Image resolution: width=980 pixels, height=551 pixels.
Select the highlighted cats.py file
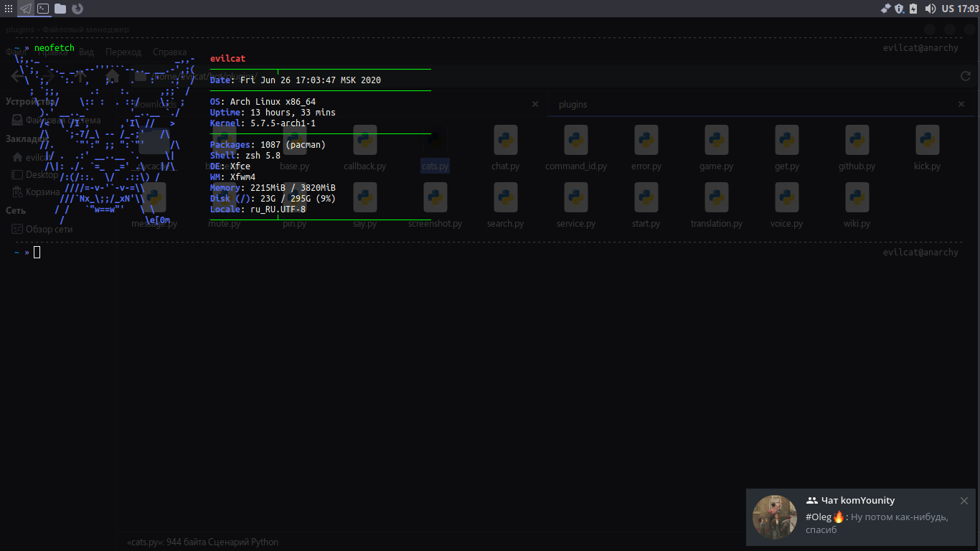coord(435,149)
